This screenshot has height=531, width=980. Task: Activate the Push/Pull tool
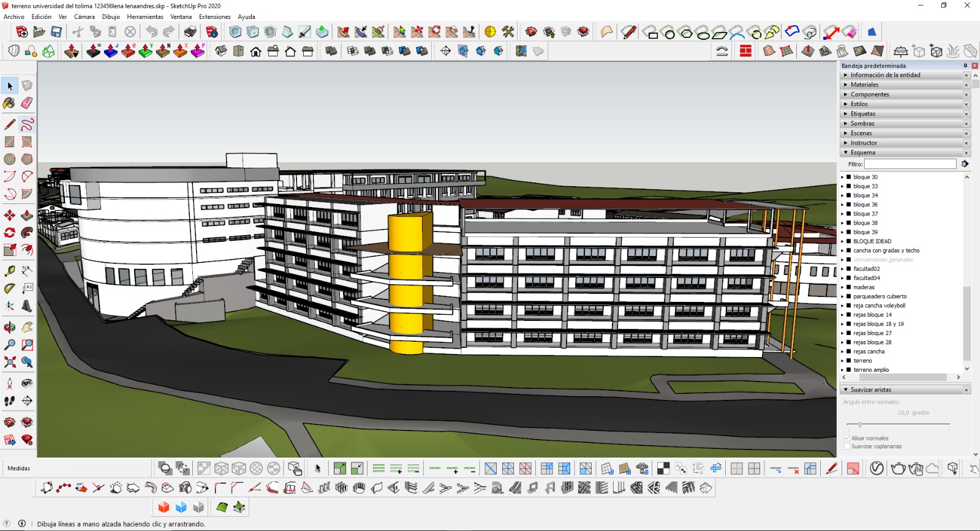(27, 216)
